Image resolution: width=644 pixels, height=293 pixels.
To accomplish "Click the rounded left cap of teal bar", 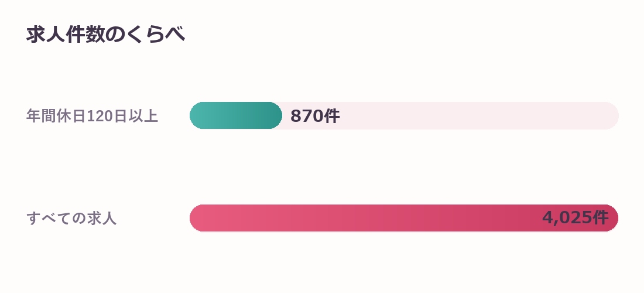I will pyautogui.click(x=197, y=115).
